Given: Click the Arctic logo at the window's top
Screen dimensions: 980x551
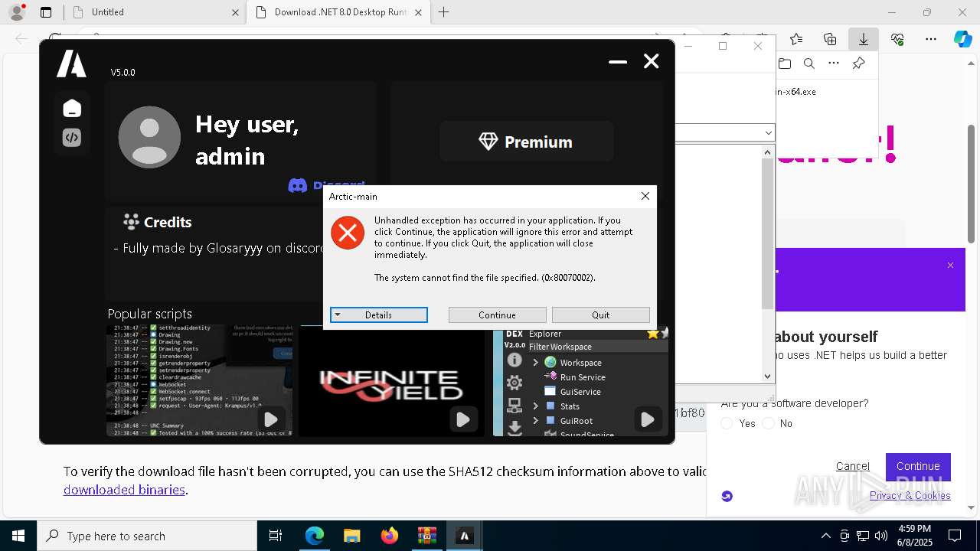Looking at the screenshot, I should pos(71,64).
